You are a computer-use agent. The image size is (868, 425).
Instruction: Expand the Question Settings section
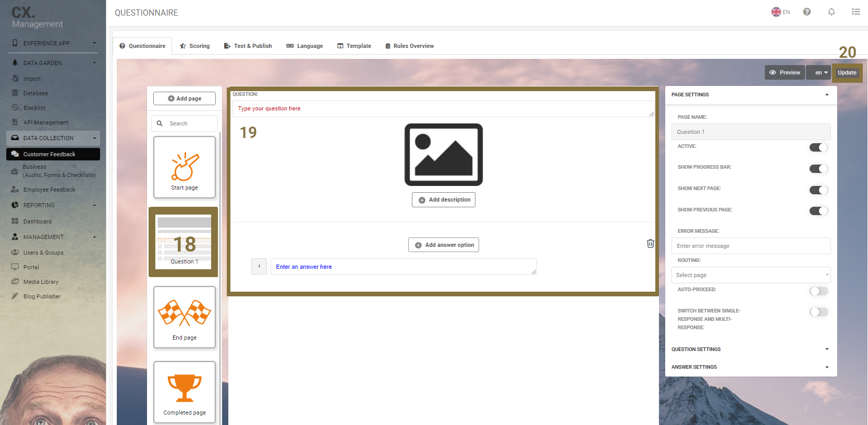coord(751,349)
